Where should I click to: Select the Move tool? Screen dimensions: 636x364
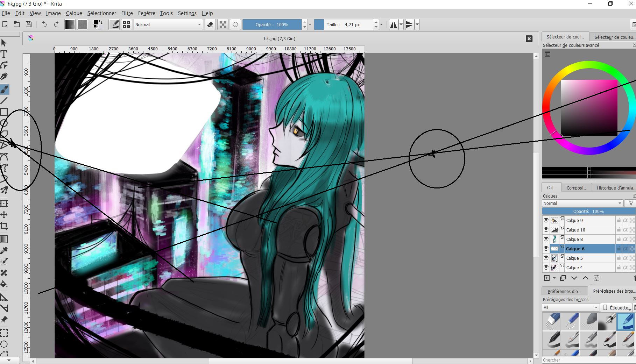[x=4, y=215]
